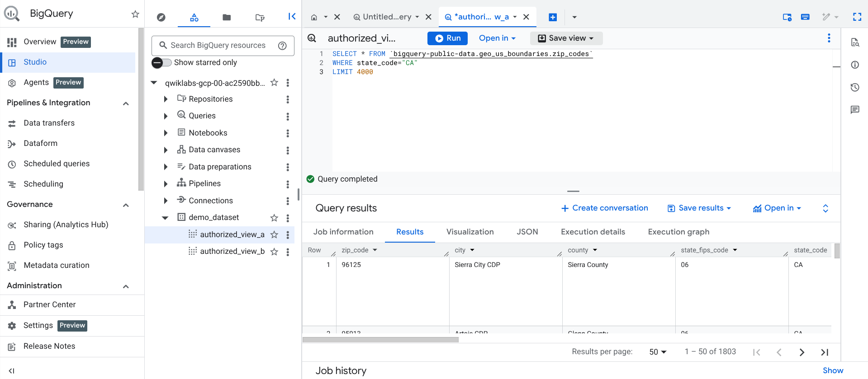868x379 pixels.
Task: Click the horizontal scrollbar of results table
Action: 380,340
